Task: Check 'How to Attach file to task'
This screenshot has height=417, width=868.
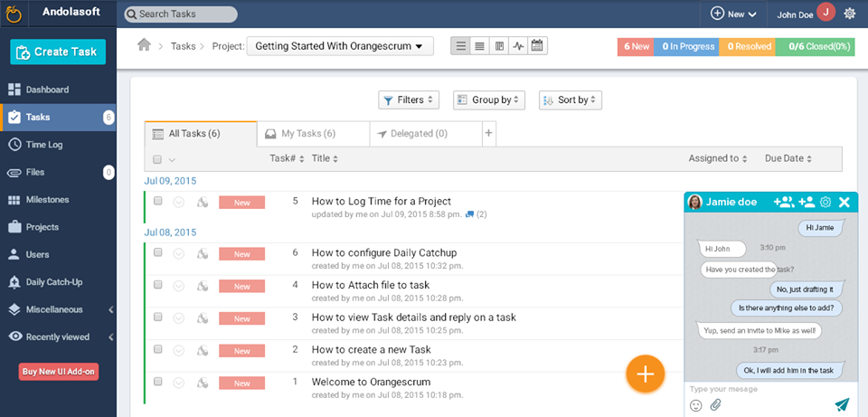Action: tap(157, 285)
